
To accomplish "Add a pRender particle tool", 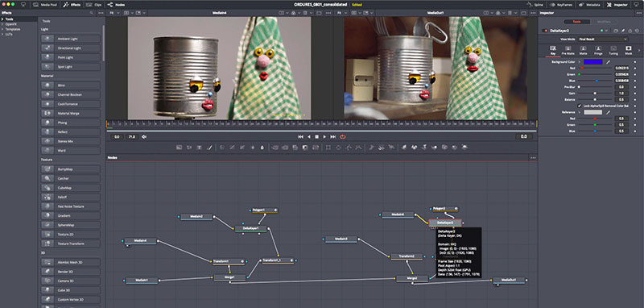I will pyautogui.click(x=391, y=148).
